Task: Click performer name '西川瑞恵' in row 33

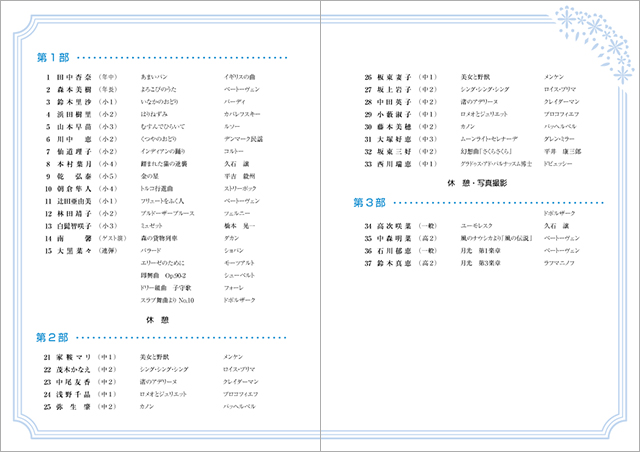Action: pos(394,164)
